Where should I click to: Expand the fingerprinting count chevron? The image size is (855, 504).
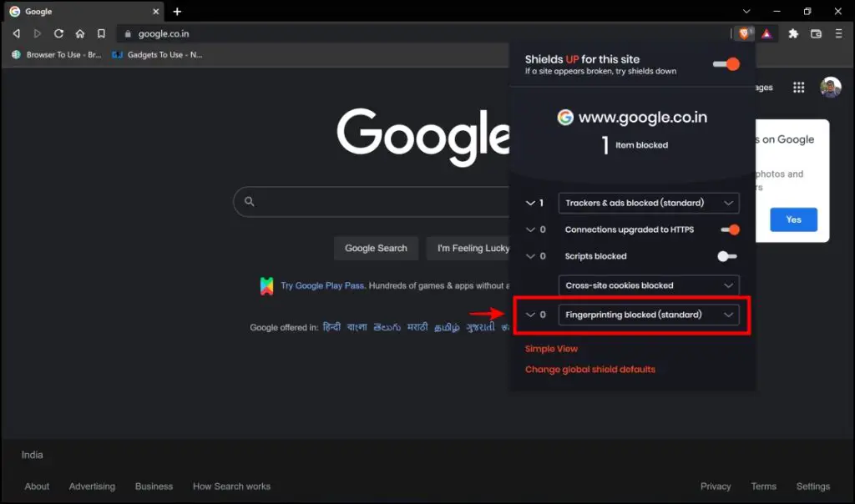pos(530,315)
